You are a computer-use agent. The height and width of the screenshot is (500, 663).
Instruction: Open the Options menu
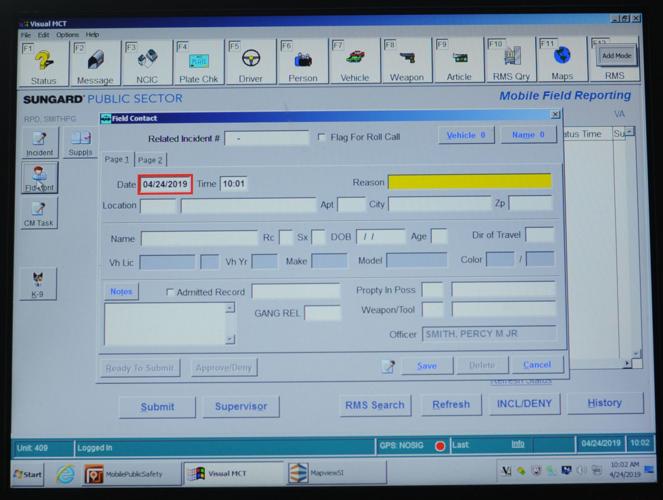[x=67, y=35]
